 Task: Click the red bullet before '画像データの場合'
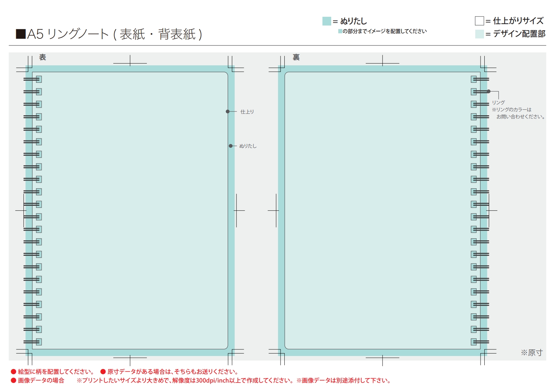(14, 380)
